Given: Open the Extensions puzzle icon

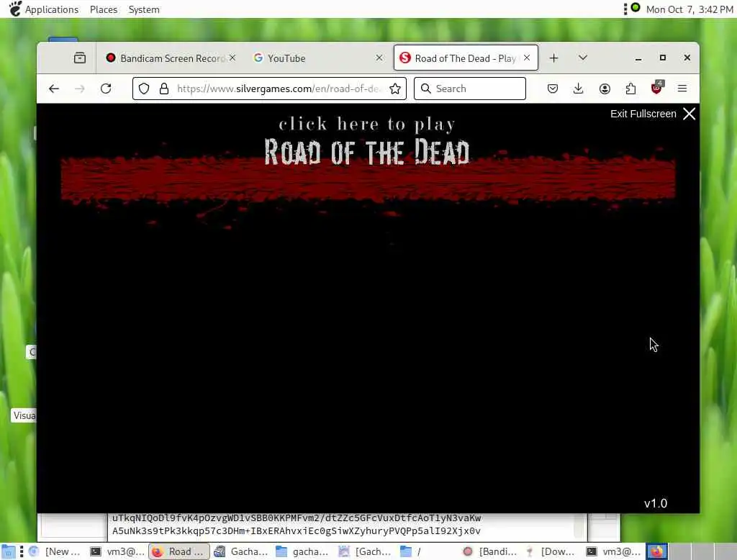Looking at the screenshot, I should coord(630,89).
